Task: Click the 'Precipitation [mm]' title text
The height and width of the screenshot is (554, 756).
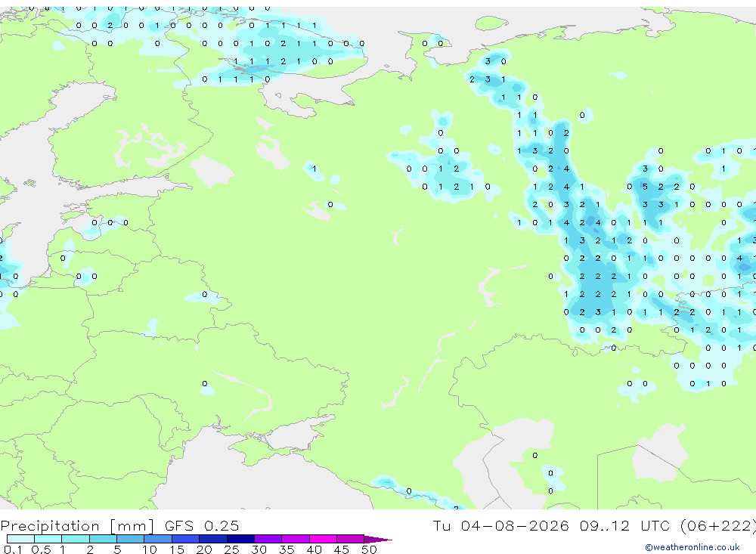Action: tap(77, 526)
